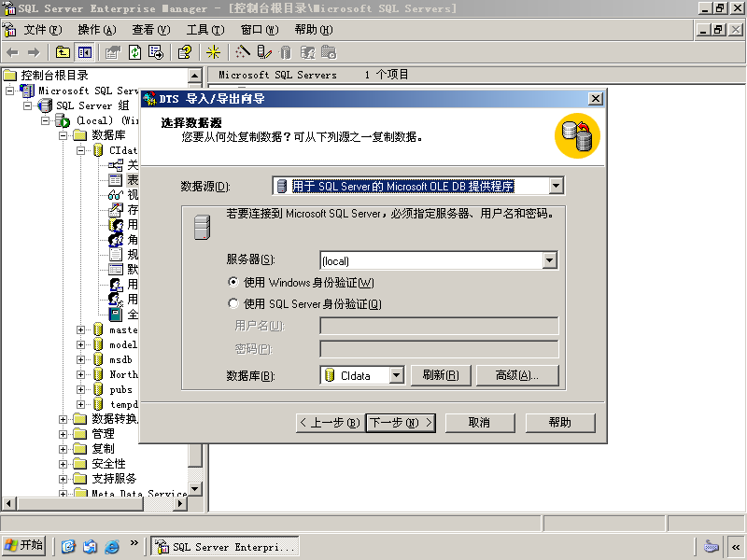
Task: Expand the model database node
Action: [80, 344]
